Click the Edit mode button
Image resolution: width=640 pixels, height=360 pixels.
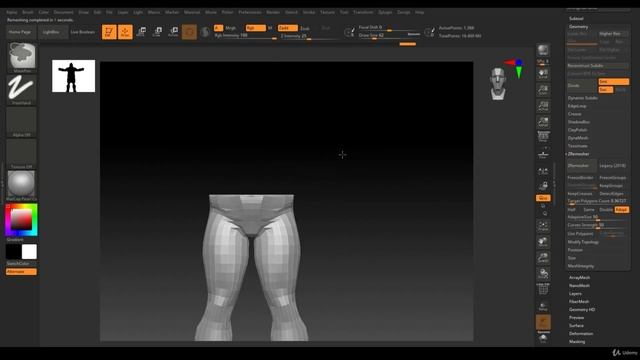[x=109, y=32]
